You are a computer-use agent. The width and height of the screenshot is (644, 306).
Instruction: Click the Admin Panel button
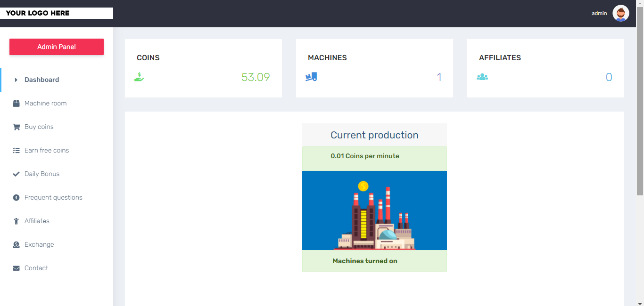tap(57, 47)
